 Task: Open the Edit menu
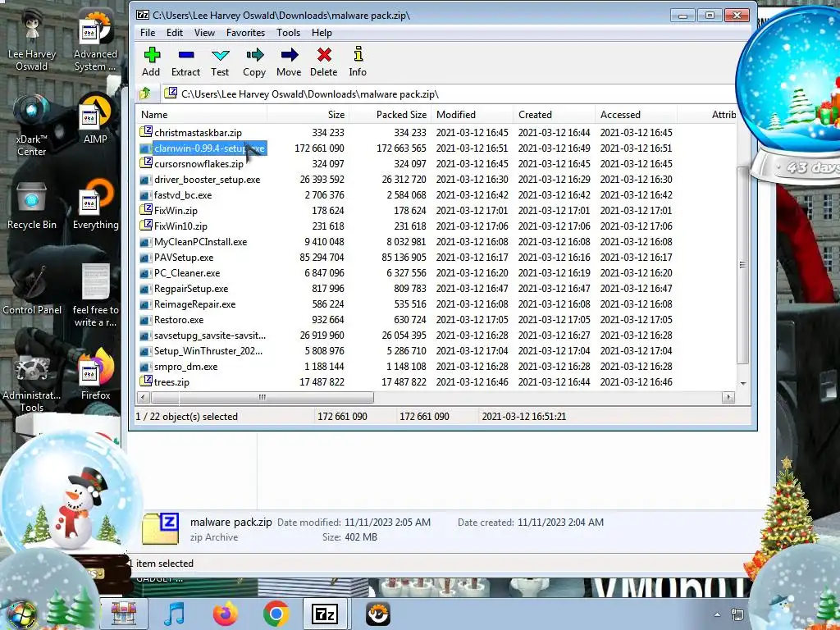pyautogui.click(x=175, y=33)
